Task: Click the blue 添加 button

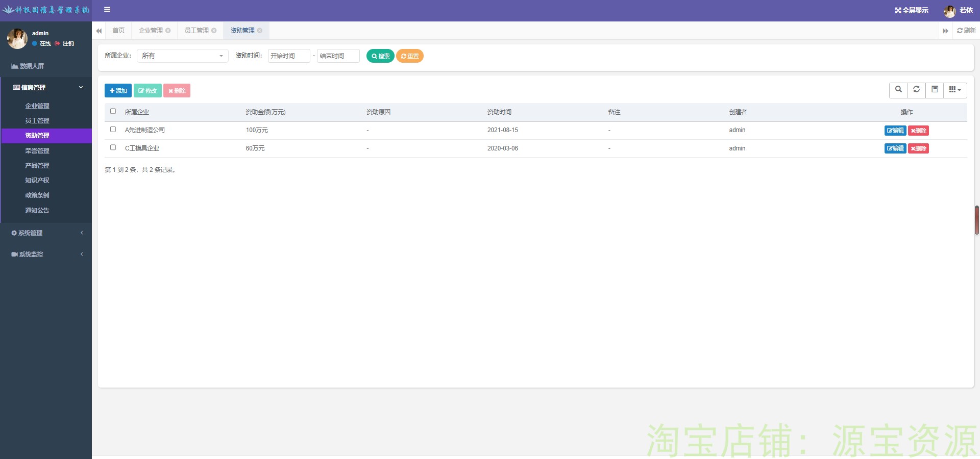Action: tap(118, 91)
